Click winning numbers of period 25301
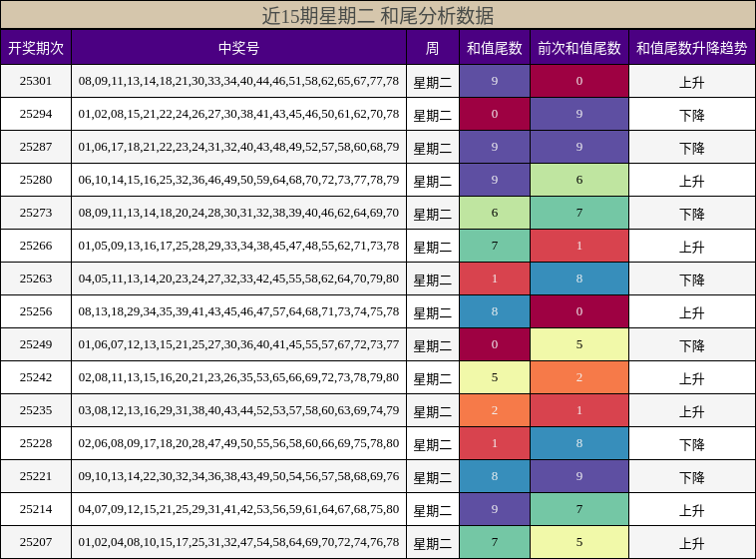This screenshot has height=559, width=756. (238, 81)
